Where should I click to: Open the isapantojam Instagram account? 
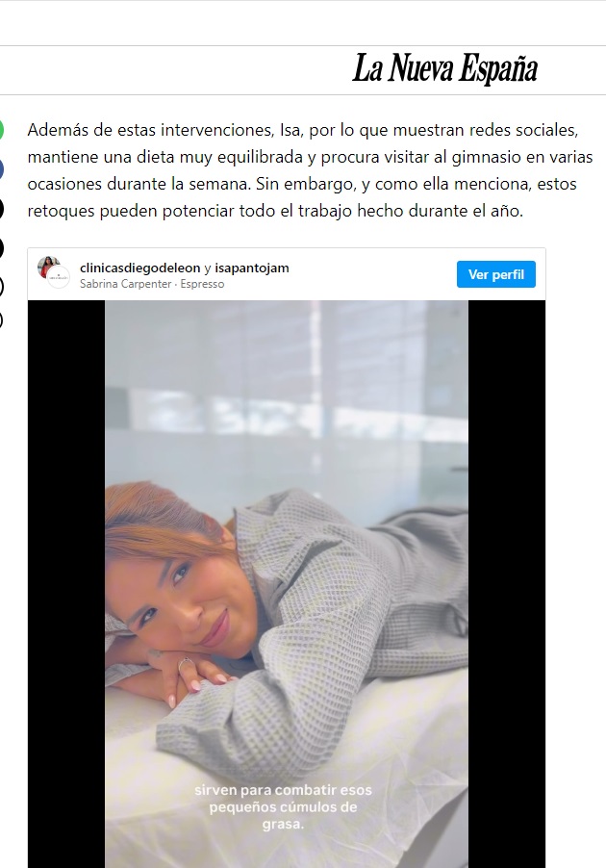[x=252, y=268]
